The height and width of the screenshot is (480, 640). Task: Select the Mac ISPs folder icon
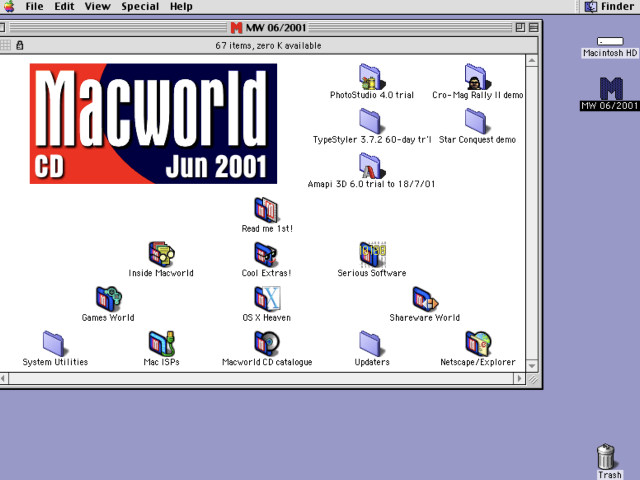tap(161, 344)
